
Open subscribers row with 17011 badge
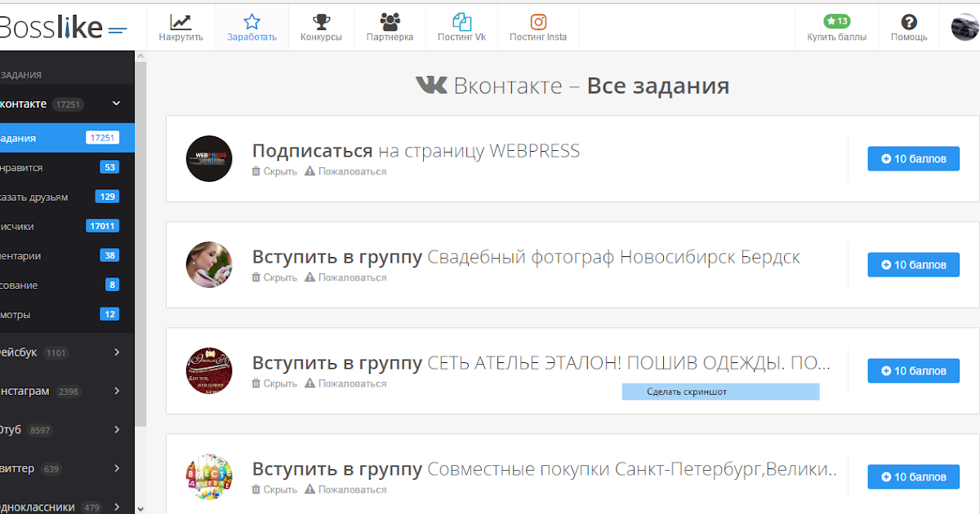pyautogui.click(x=67, y=226)
